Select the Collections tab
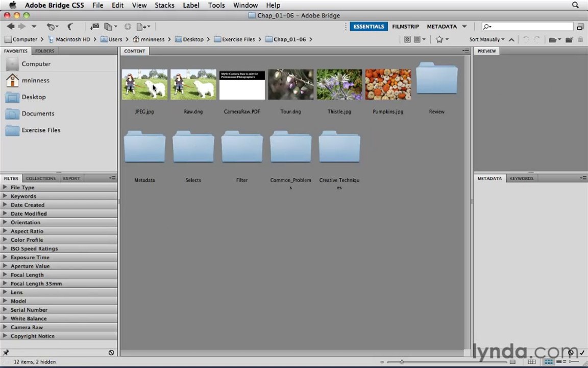The image size is (588, 368). pos(40,178)
